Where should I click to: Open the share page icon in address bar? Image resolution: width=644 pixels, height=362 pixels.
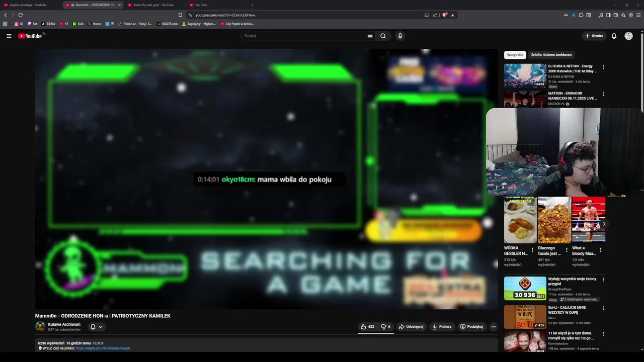435,15
